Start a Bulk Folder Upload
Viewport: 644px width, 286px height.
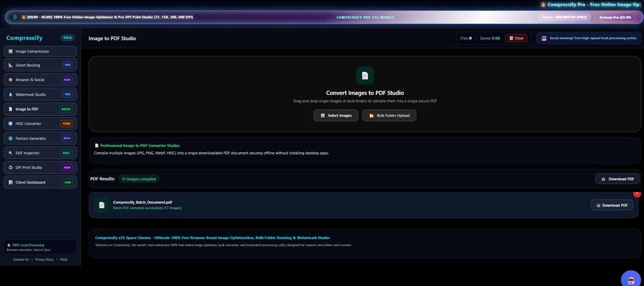[x=389, y=115]
